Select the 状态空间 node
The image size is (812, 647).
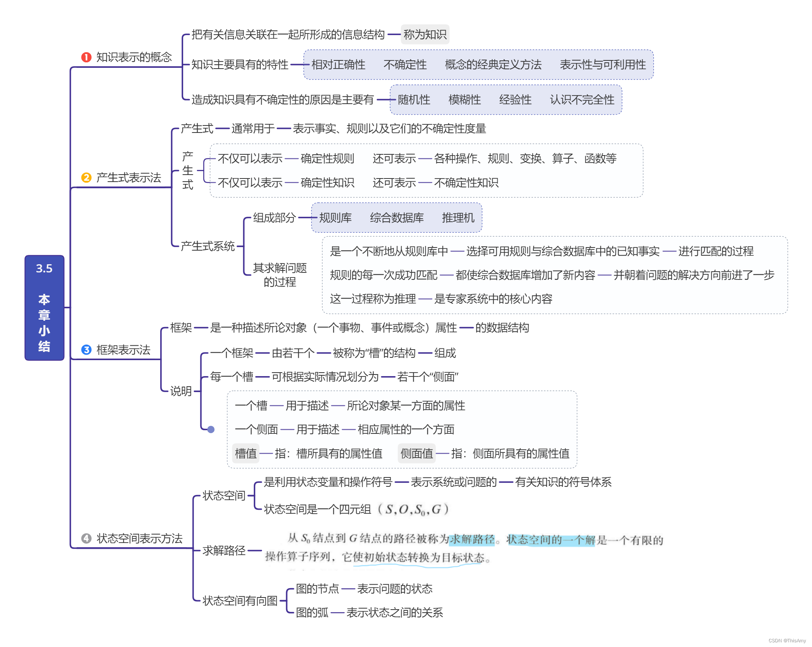click(224, 496)
